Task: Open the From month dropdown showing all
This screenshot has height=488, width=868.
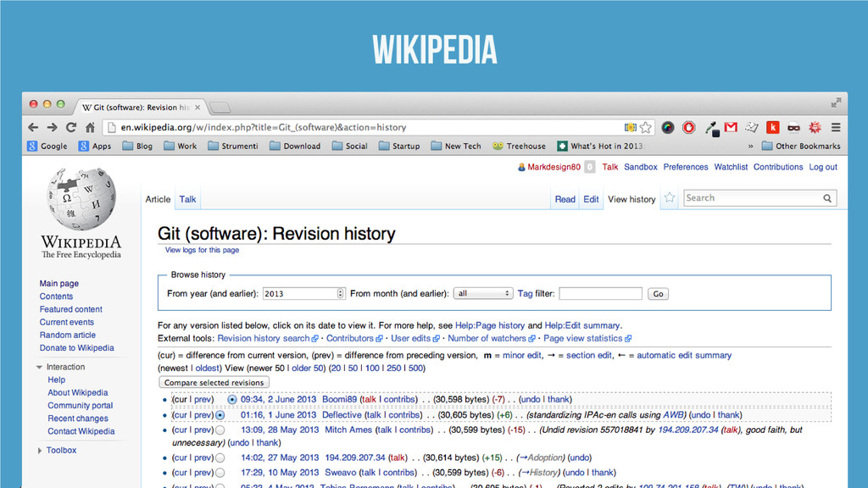Action: point(482,293)
